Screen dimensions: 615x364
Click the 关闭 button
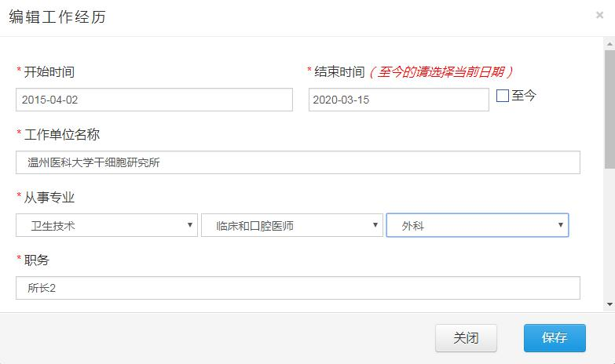[467, 337]
